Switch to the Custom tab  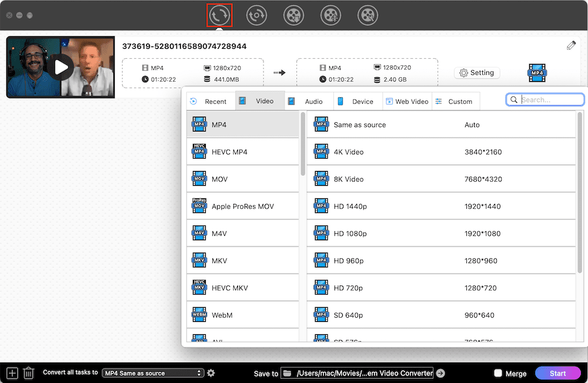point(456,101)
